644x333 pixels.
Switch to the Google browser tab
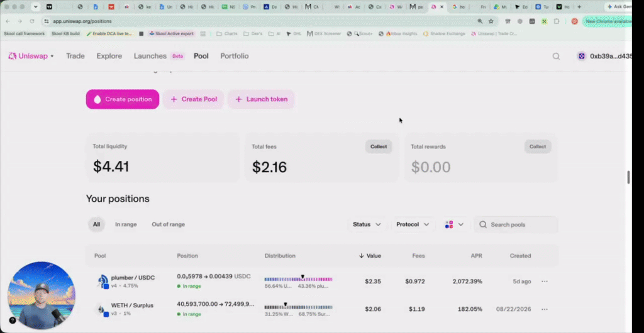[x=458, y=7]
